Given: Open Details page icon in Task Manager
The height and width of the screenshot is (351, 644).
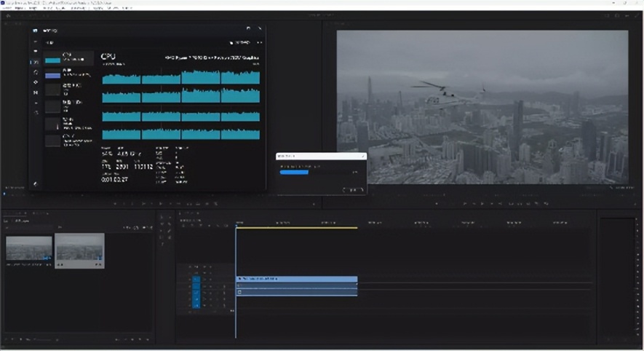Looking at the screenshot, I should point(36,103).
